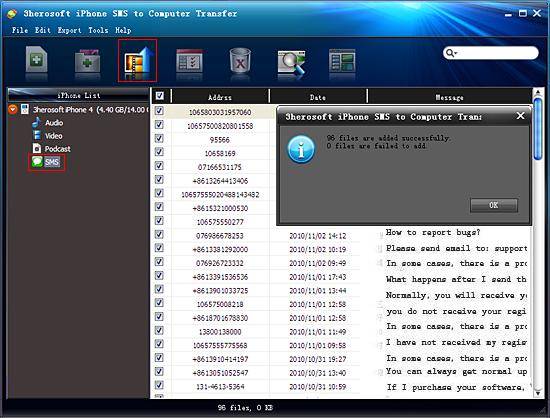Click the info icon in the dialog
The image size is (550, 418).
[x=301, y=150]
